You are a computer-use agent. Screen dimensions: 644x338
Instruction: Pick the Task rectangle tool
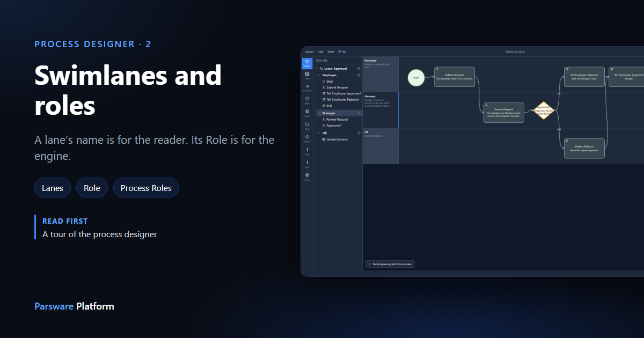(307, 126)
